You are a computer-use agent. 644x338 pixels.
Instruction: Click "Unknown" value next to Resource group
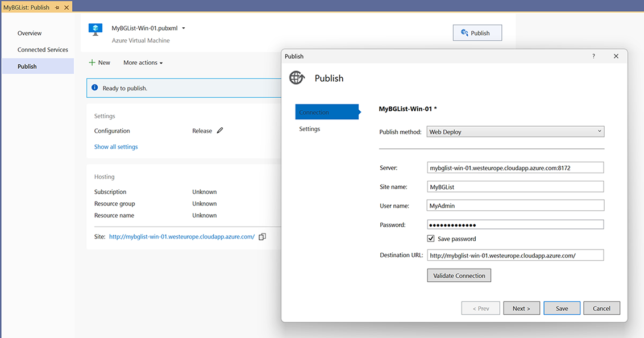pyautogui.click(x=205, y=204)
